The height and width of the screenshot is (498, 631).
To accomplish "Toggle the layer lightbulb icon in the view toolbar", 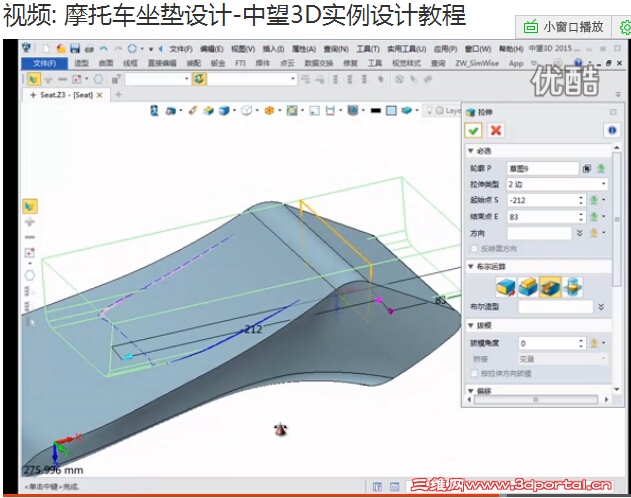I will click(430, 110).
